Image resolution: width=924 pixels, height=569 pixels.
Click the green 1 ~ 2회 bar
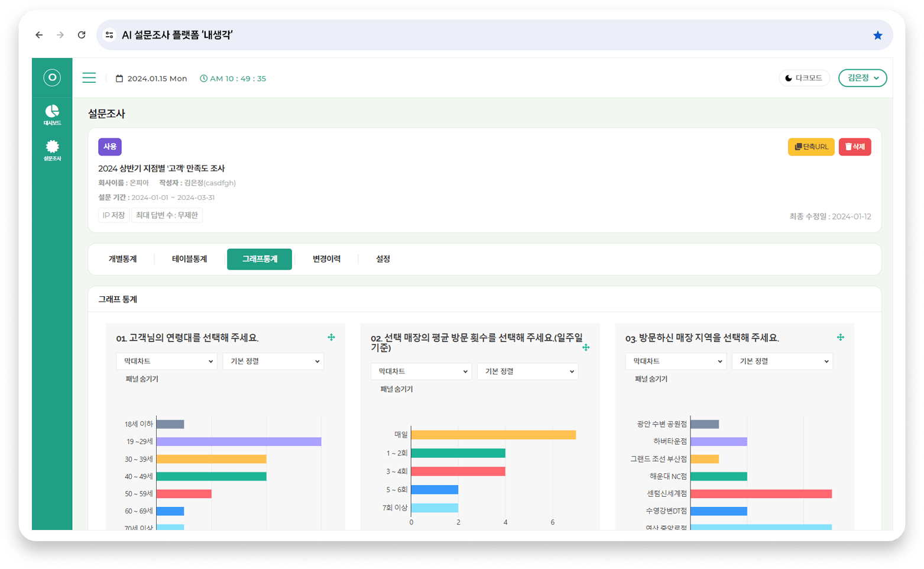[x=458, y=453]
